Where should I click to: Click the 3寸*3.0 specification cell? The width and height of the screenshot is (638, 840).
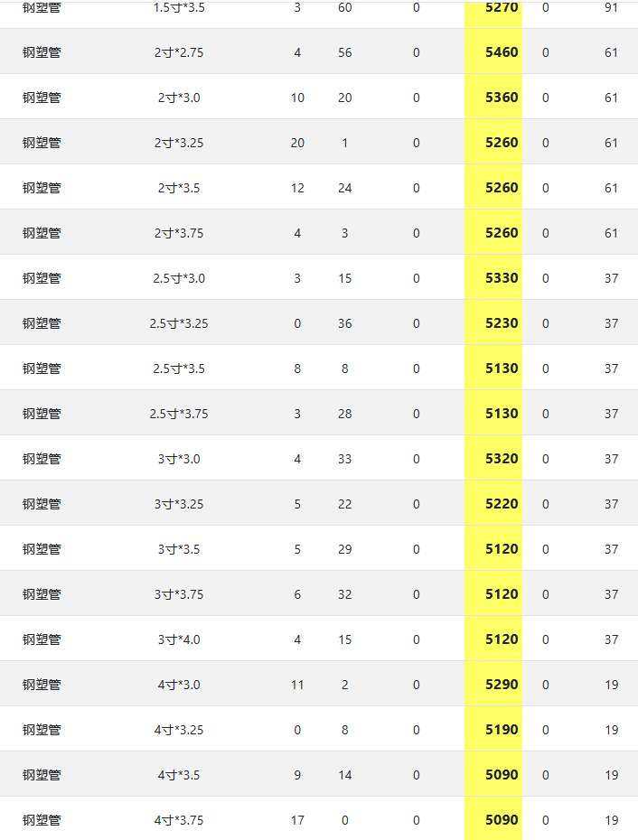click(179, 459)
